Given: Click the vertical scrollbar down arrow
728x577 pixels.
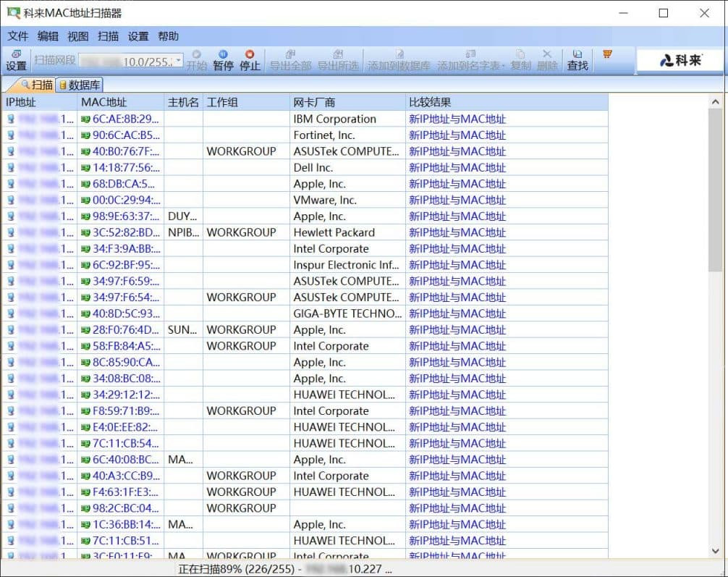Looking at the screenshot, I should point(716,550).
